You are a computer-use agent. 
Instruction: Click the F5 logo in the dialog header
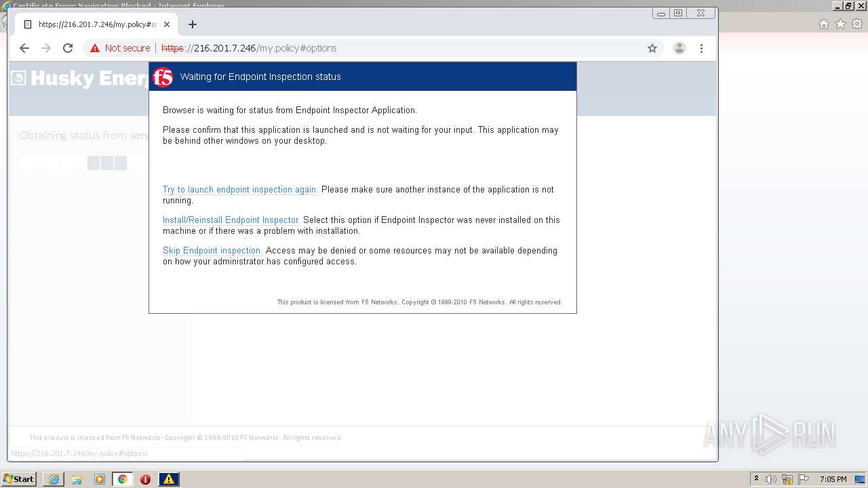click(x=163, y=77)
